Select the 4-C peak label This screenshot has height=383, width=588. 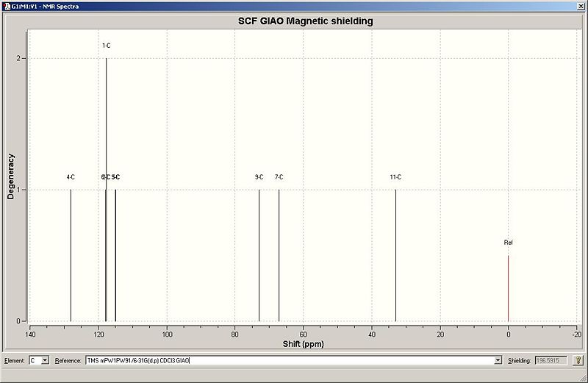pos(71,177)
